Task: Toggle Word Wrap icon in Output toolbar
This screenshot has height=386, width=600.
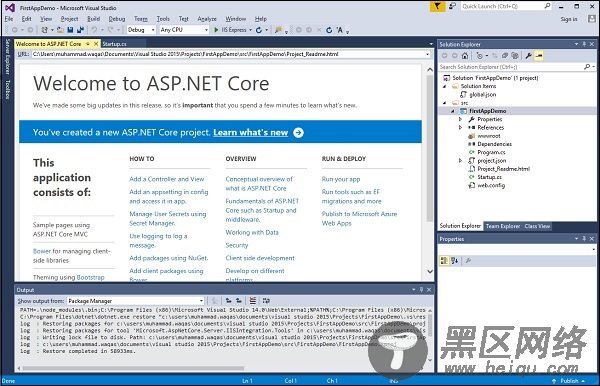Action: click(x=266, y=301)
